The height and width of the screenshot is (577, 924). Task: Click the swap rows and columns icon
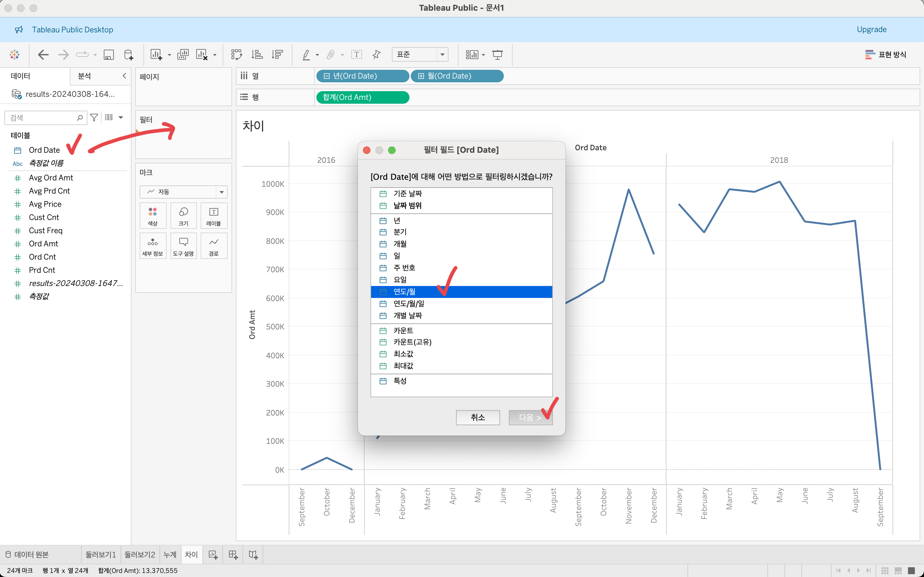pyautogui.click(x=236, y=55)
